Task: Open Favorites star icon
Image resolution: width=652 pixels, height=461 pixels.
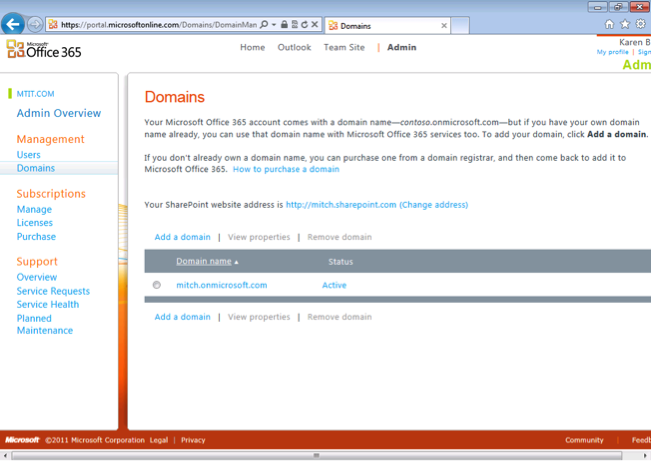Action: [x=625, y=24]
